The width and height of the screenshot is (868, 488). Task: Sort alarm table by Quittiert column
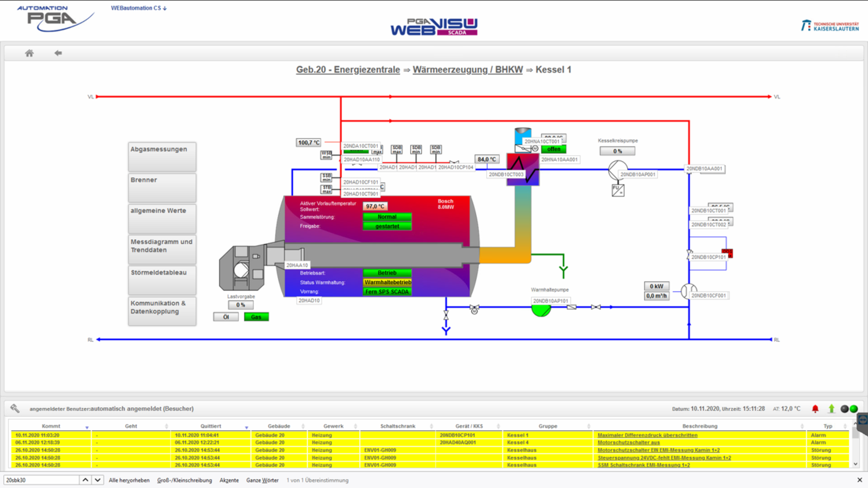tap(211, 426)
